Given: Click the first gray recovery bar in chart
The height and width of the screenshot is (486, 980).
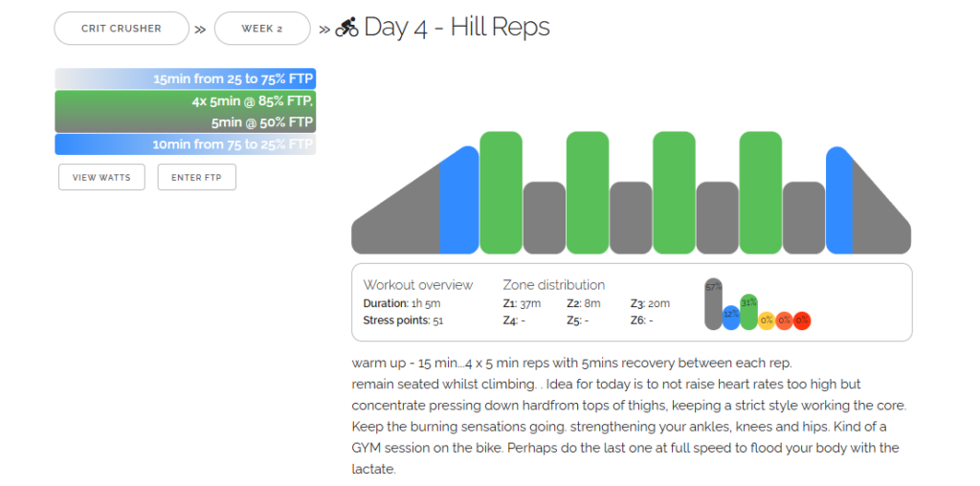Looking at the screenshot, I should (545, 217).
